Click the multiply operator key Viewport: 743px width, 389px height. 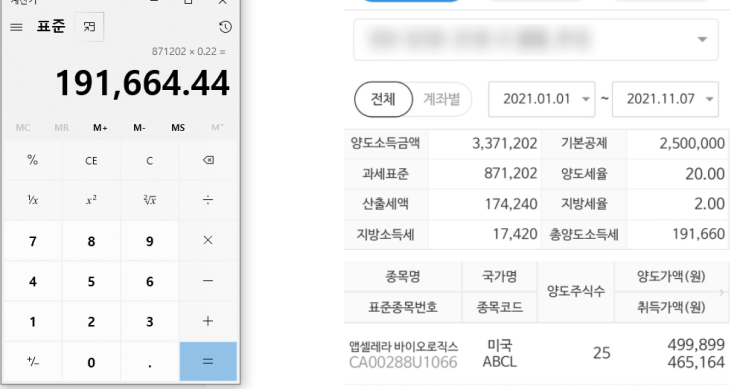pyautogui.click(x=208, y=241)
